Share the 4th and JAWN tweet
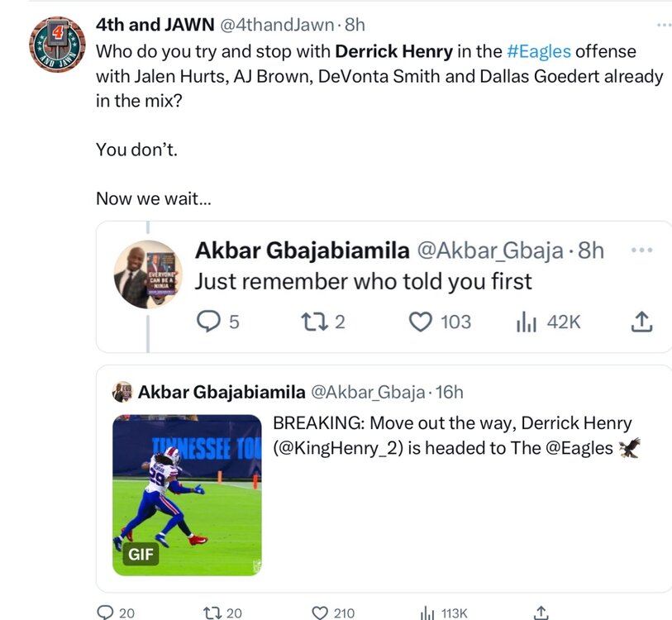672x620 pixels. point(541,613)
